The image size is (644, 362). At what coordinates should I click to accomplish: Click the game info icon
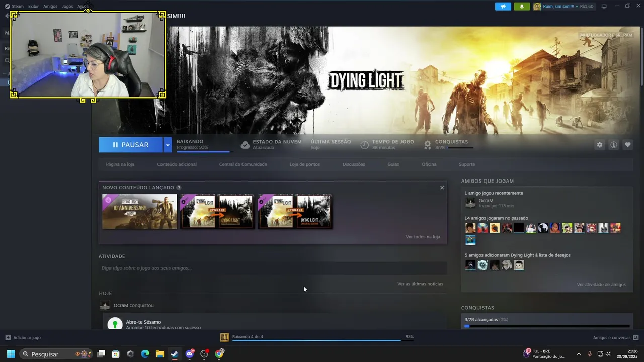(614, 145)
